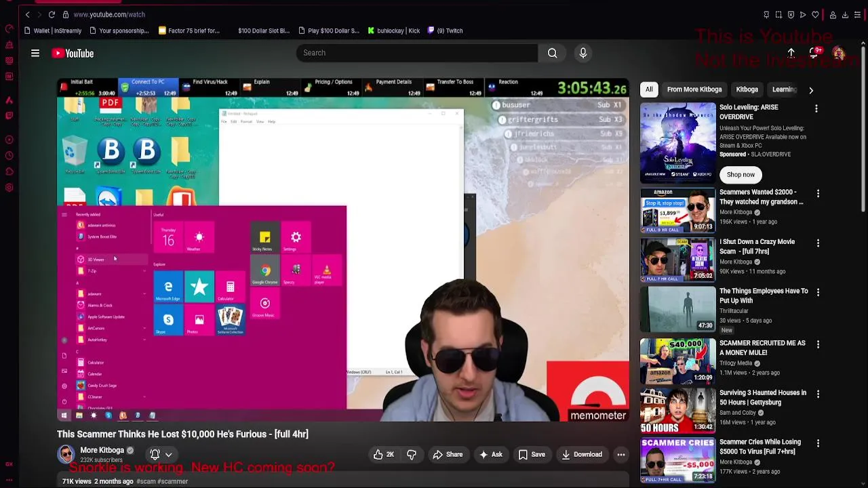Open the Twitch bookmark

click(445, 30)
